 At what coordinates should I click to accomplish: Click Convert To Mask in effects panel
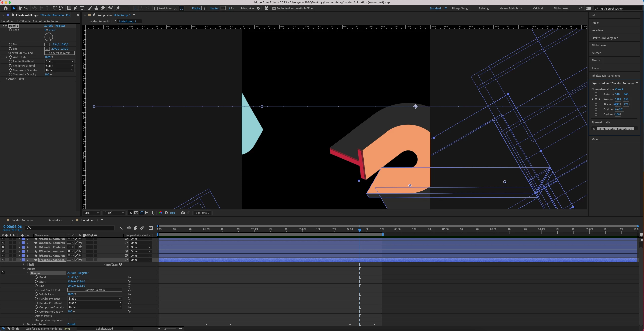click(59, 53)
